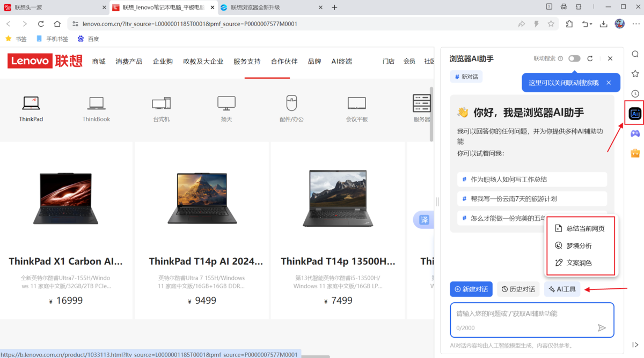Image resolution: width=644 pixels, height=358 pixels.
Task: Open the 手机书签 bookmark
Action: 52,39
